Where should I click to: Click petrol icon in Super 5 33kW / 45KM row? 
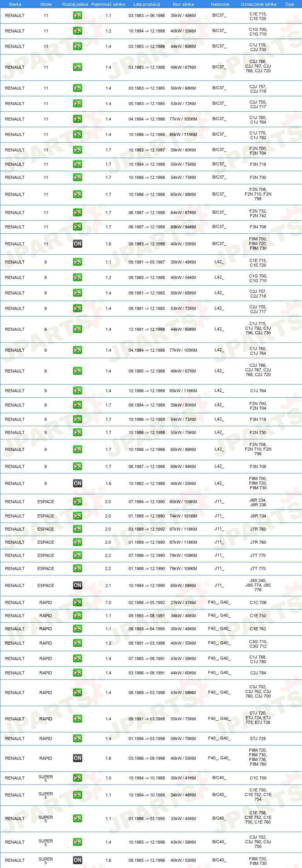pos(77,819)
